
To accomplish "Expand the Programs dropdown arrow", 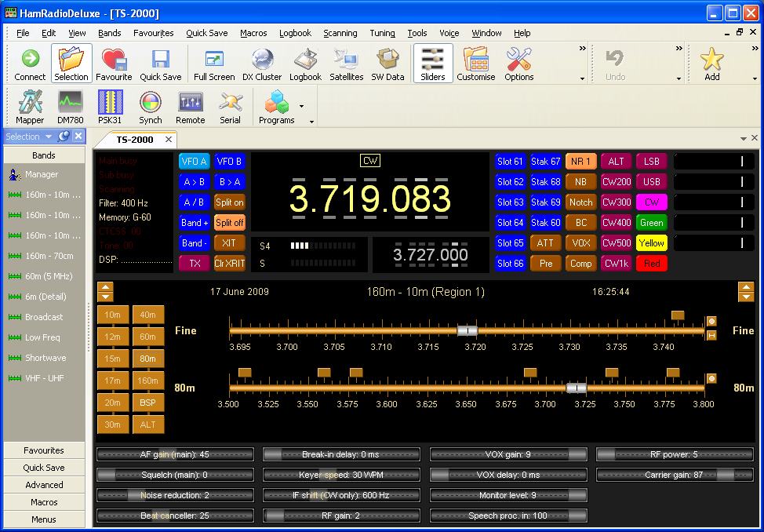I will 301,105.
